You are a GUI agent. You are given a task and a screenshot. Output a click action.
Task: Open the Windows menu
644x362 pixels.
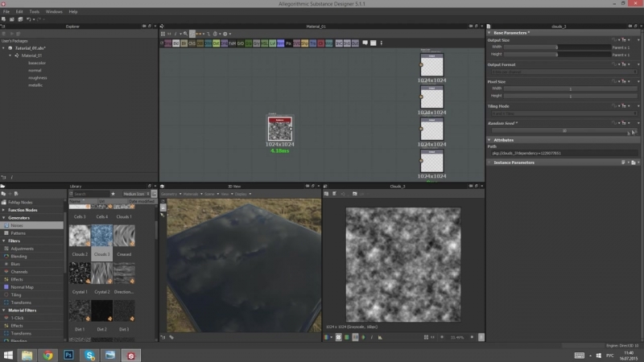pos(54,11)
